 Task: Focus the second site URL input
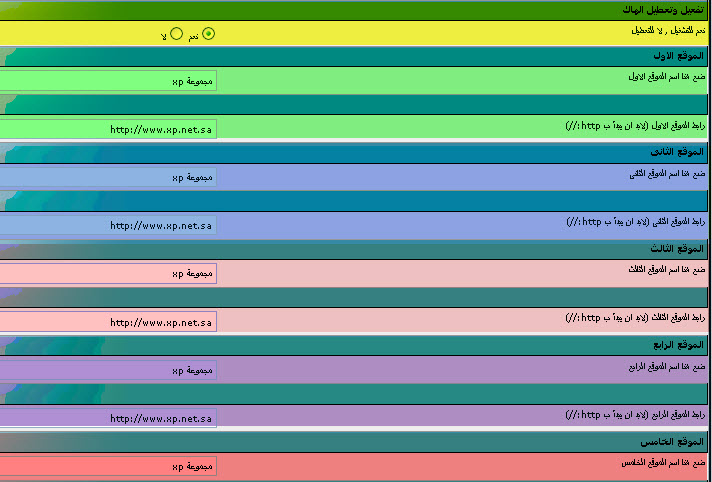click(108, 225)
